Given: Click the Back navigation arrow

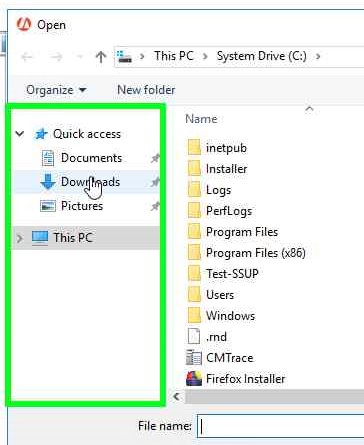Looking at the screenshot, I should tap(27, 57).
